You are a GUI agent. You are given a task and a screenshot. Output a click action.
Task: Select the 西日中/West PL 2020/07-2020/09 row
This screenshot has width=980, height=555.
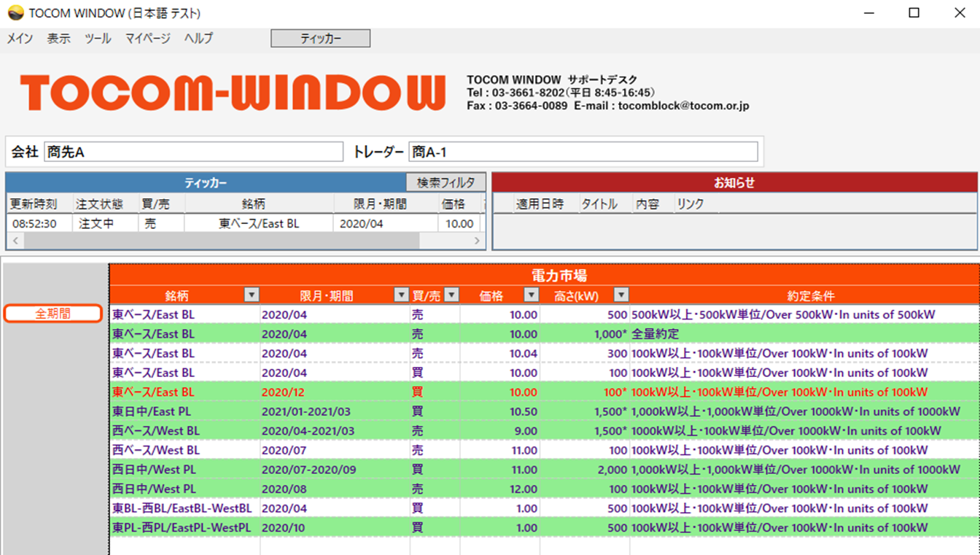pyautogui.click(x=545, y=469)
